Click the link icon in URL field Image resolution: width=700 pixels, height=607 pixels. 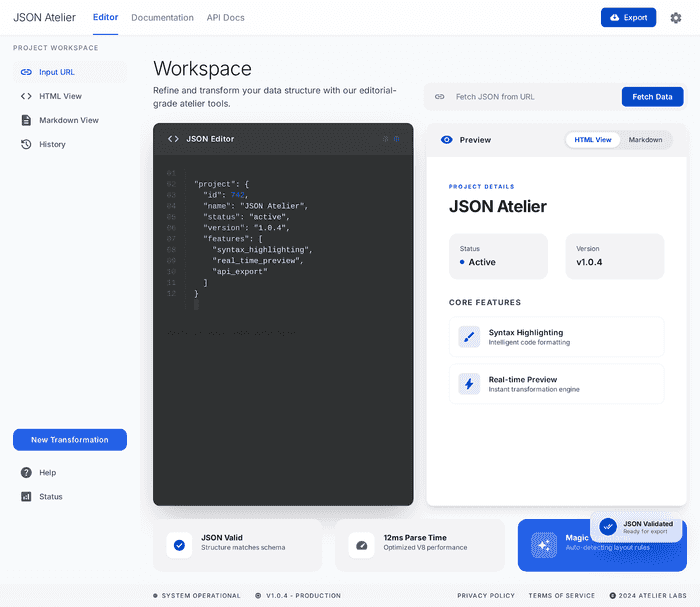439,97
